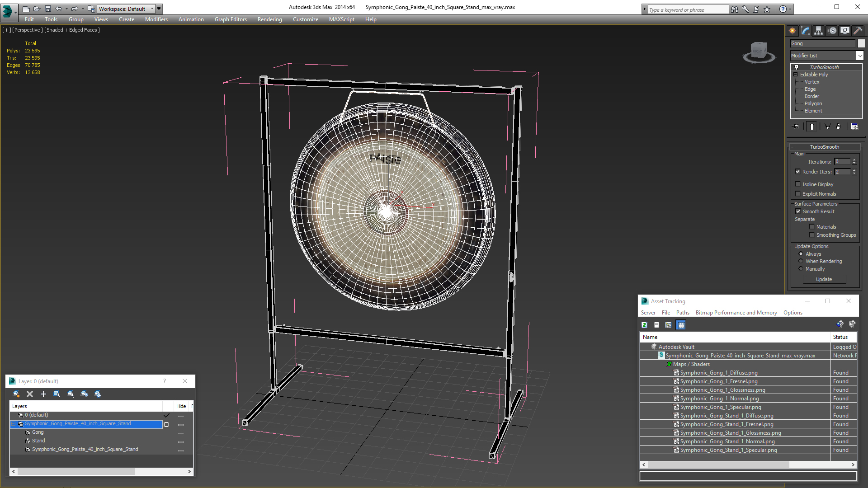Click Hide column header in Layer dialog
The image size is (868, 488).
tap(181, 406)
